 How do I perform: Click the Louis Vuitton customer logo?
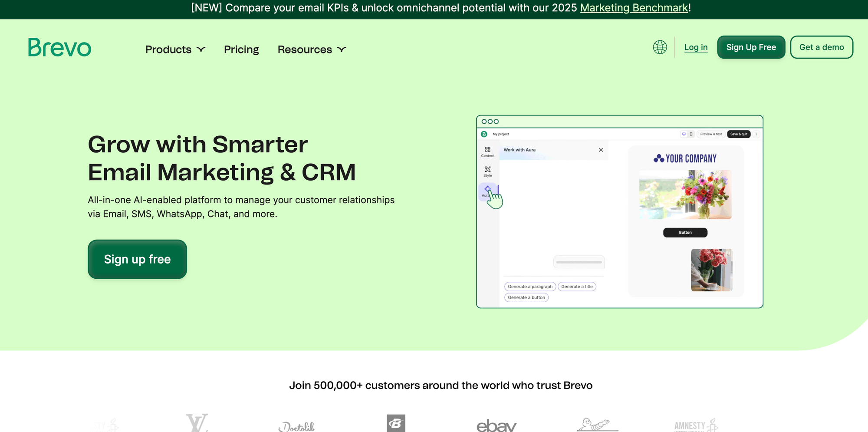(x=197, y=422)
